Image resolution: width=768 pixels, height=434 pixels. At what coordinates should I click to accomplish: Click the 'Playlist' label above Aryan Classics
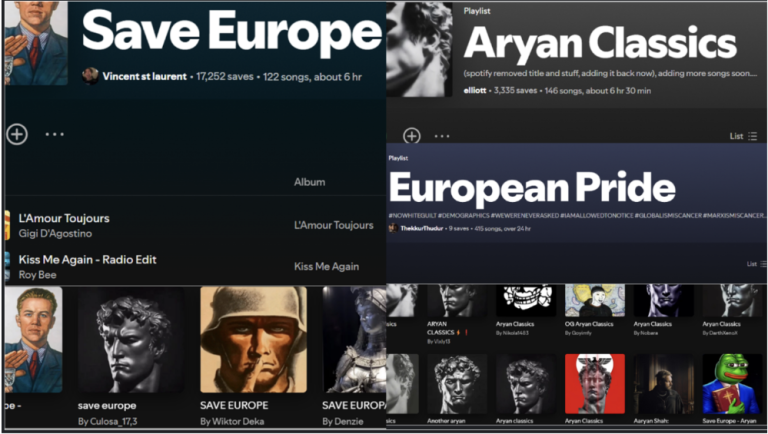[x=477, y=11]
